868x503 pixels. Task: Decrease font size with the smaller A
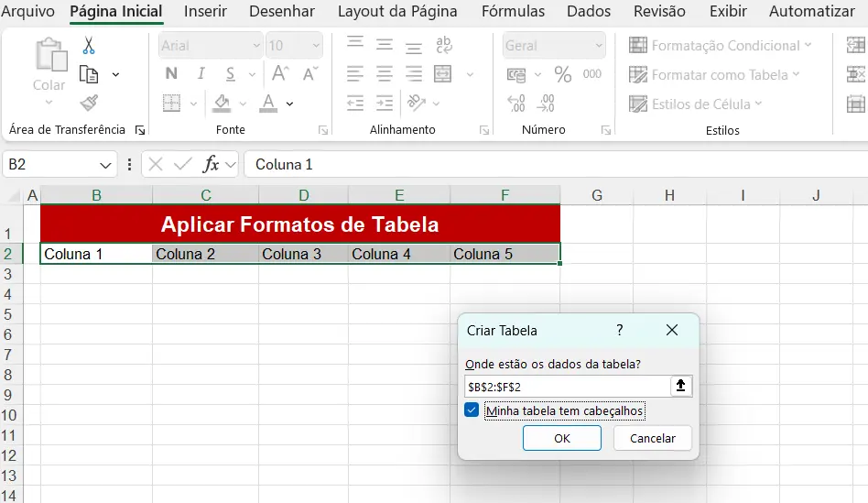(310, 73)
